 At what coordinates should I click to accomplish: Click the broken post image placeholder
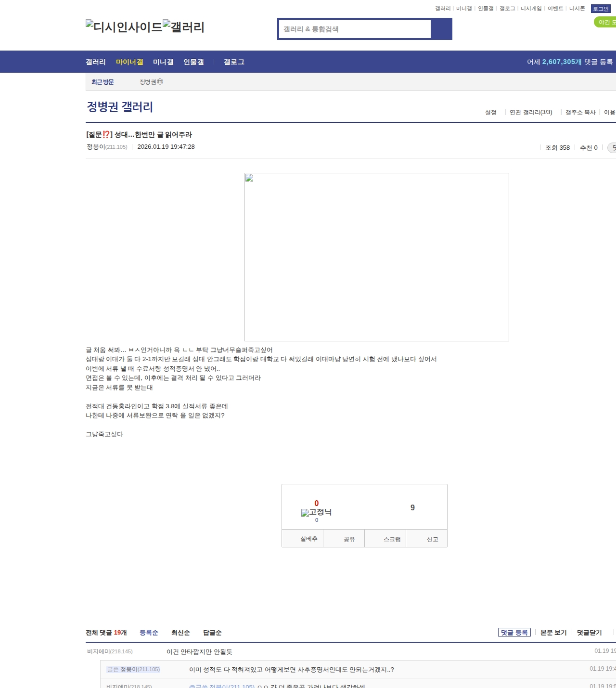coord(376,257)
